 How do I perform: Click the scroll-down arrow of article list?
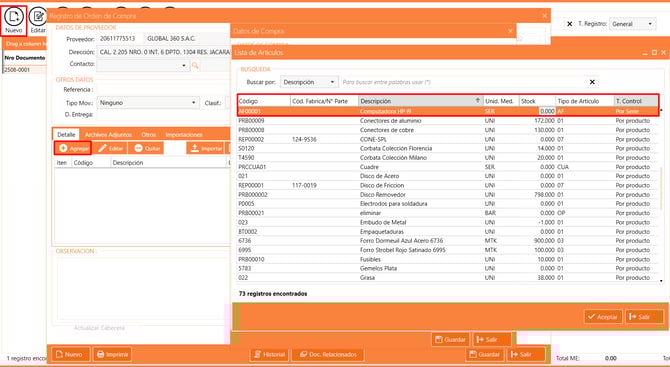point(661,281)
